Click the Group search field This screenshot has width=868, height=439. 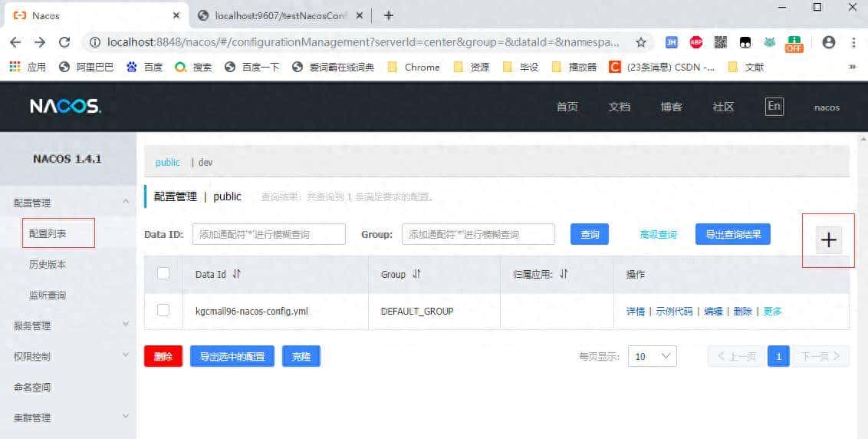coord(478,235)
